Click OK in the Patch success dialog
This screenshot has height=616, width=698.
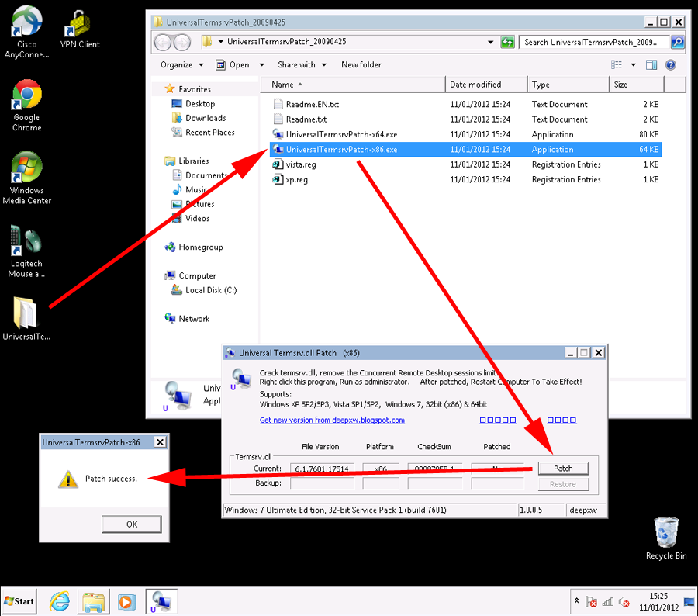click(131, 524)
